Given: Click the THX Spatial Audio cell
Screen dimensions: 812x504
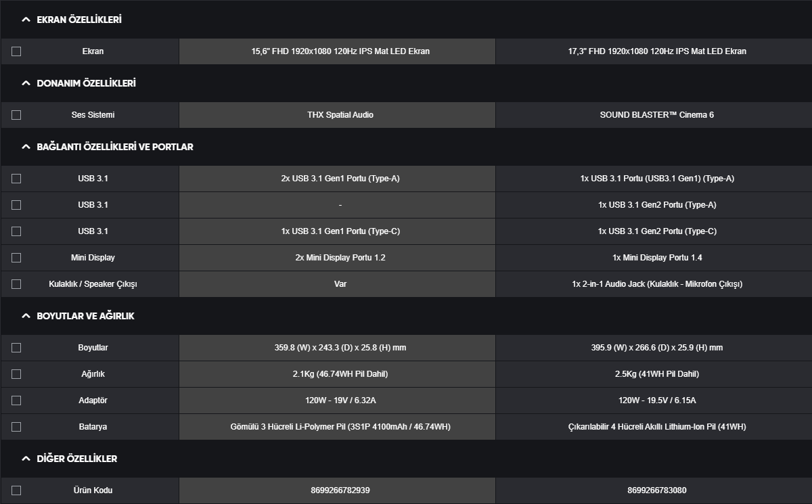Looking at the screenshot, I should [x=340, y=115].
